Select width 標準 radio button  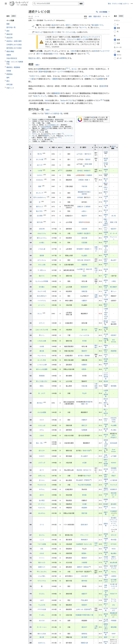click(115, 39)
